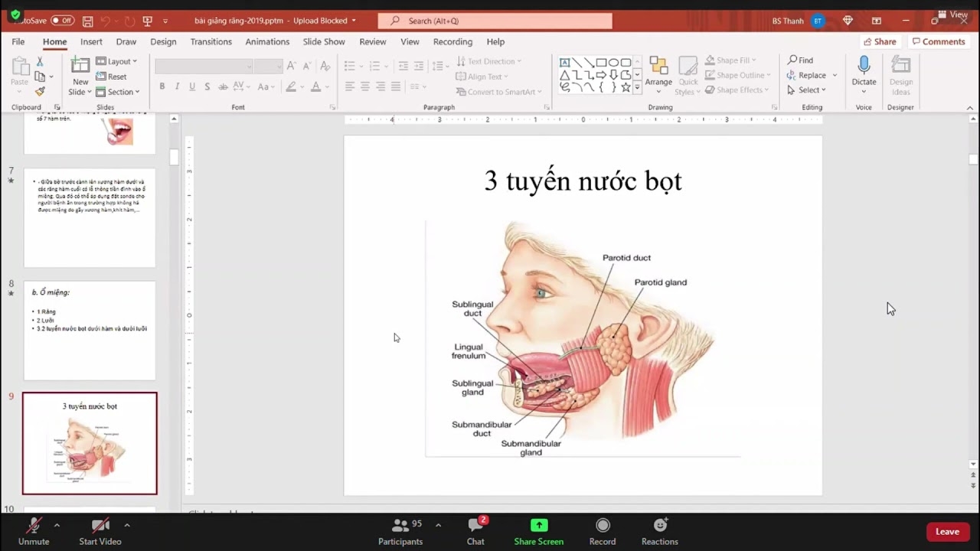
Task: Open Quick Styles gallery
Action: tap(688, 76)
